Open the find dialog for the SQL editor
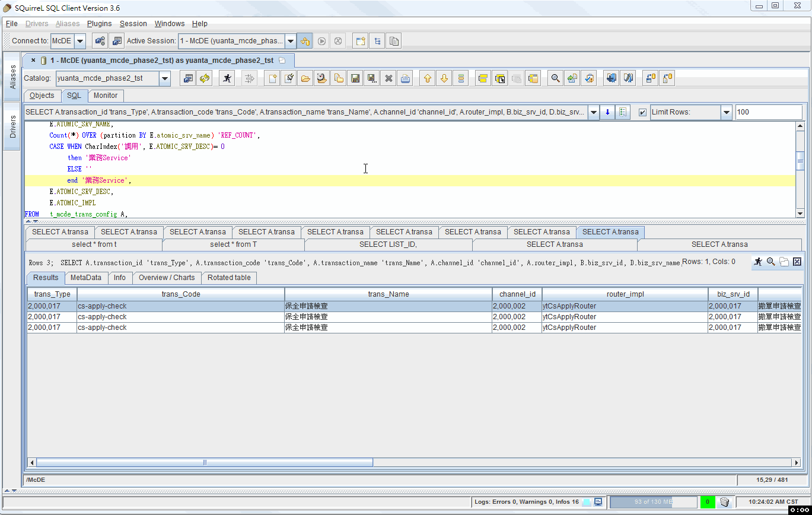The height and width of the screenshot is (515, 812). pyautogui.click(x=555, y=78)
